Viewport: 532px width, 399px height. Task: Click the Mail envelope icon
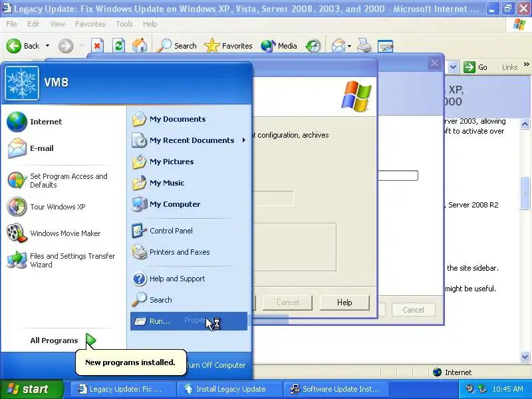(x=338, y=46)
